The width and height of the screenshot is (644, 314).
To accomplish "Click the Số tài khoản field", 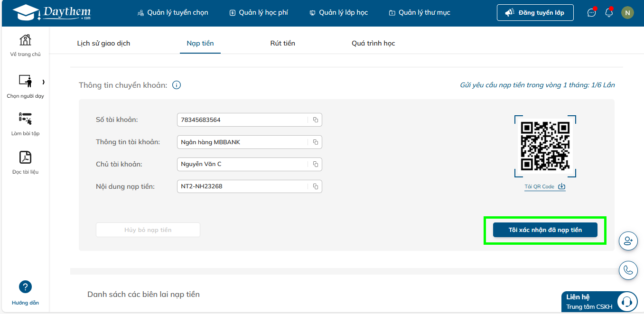I will tap(250, 120).
